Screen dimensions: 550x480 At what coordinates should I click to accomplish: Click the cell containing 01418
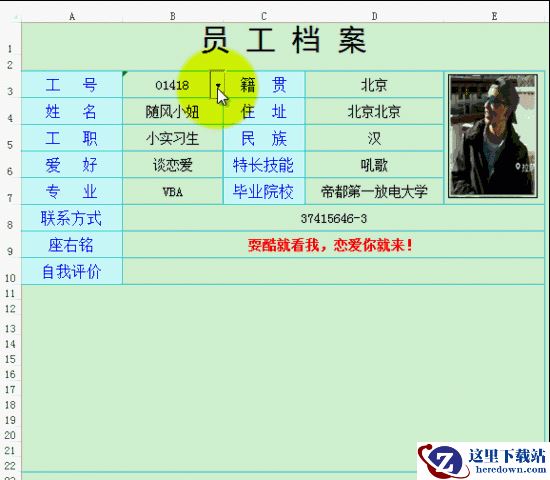[173, 85]
